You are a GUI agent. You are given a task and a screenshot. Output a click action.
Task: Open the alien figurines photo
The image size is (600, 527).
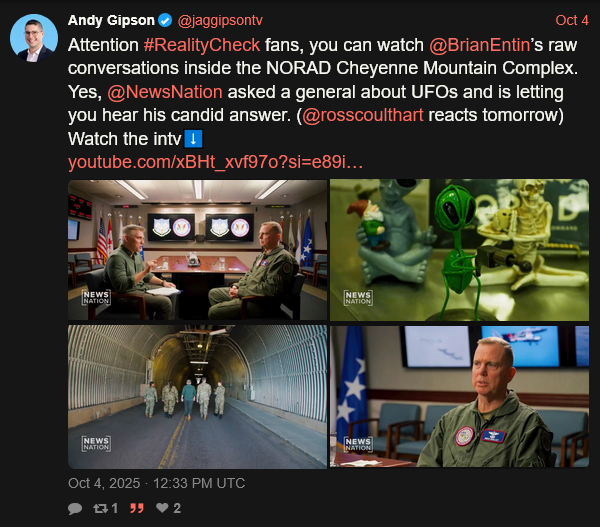[x=460, y=250]
